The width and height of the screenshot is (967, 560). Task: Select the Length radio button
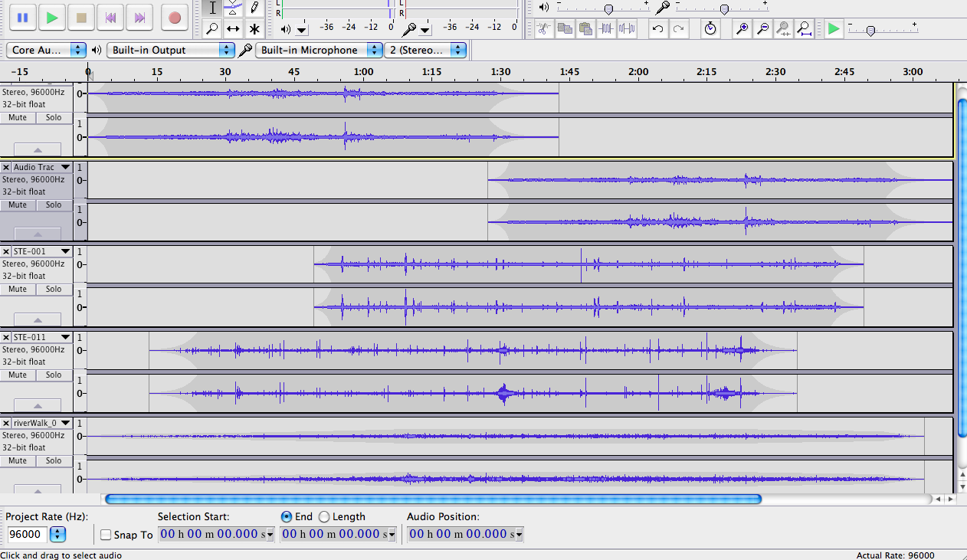click(324, 516)
